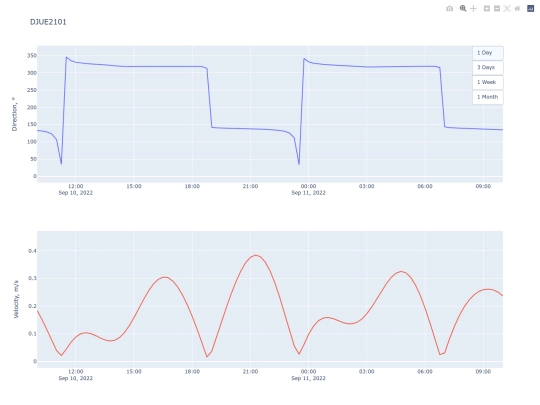Click Sep 10, 2022 label under Velocity chart
This screenshot has width=540, height=405.
point(76,378)
